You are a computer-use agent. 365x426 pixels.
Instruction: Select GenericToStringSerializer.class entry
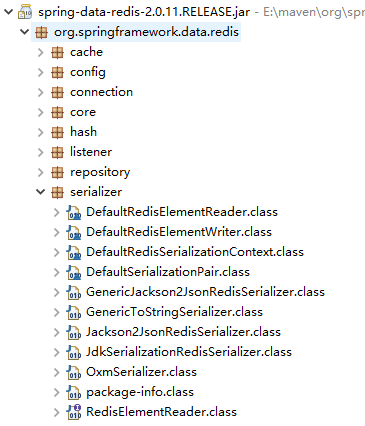174,312
